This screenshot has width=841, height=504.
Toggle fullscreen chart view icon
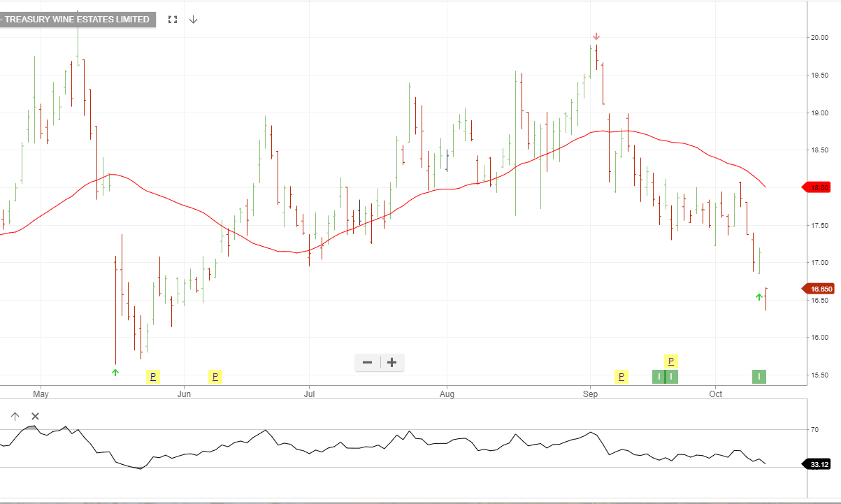(x=173, y=20)
